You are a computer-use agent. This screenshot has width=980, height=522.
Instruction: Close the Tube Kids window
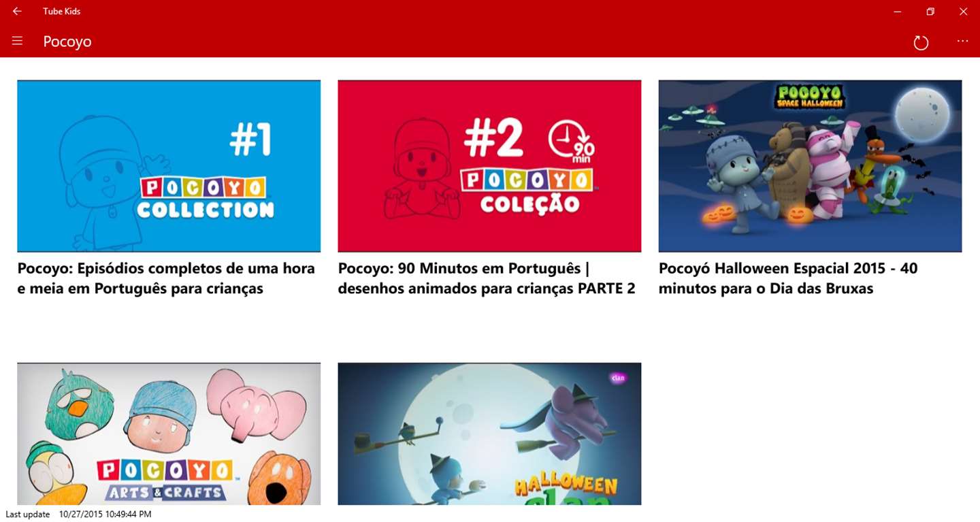click(963, 12)
